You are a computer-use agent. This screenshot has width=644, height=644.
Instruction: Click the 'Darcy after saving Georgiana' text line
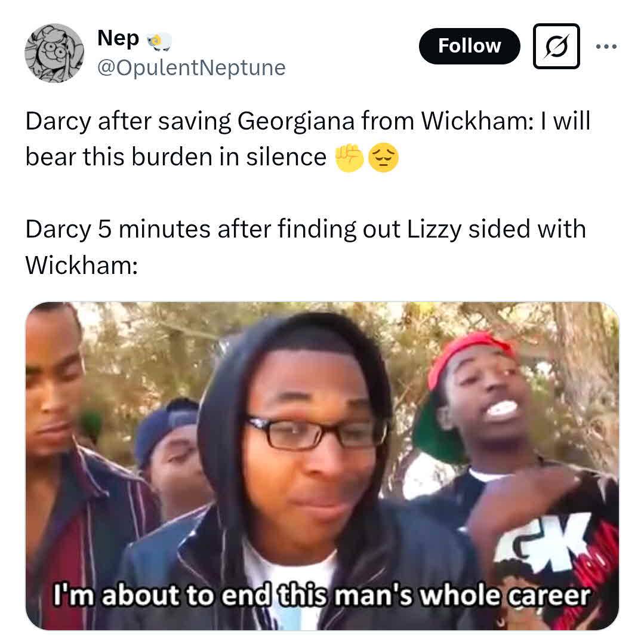pos(307,121)
